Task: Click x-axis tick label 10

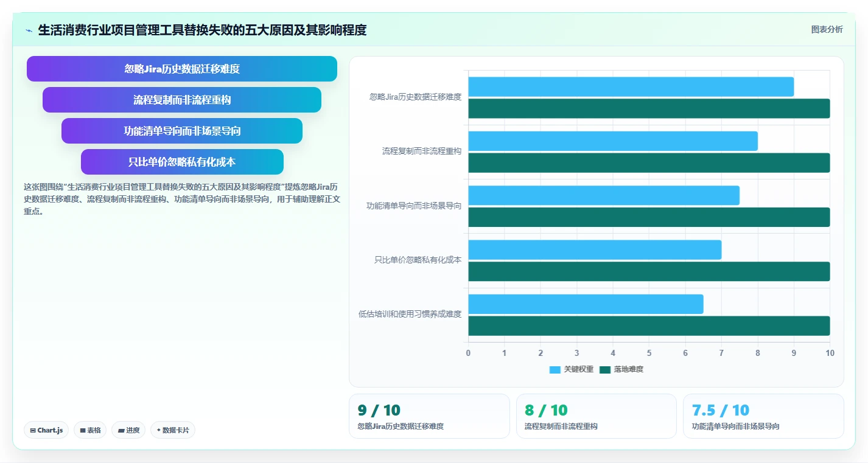Action: click(830, 353)
